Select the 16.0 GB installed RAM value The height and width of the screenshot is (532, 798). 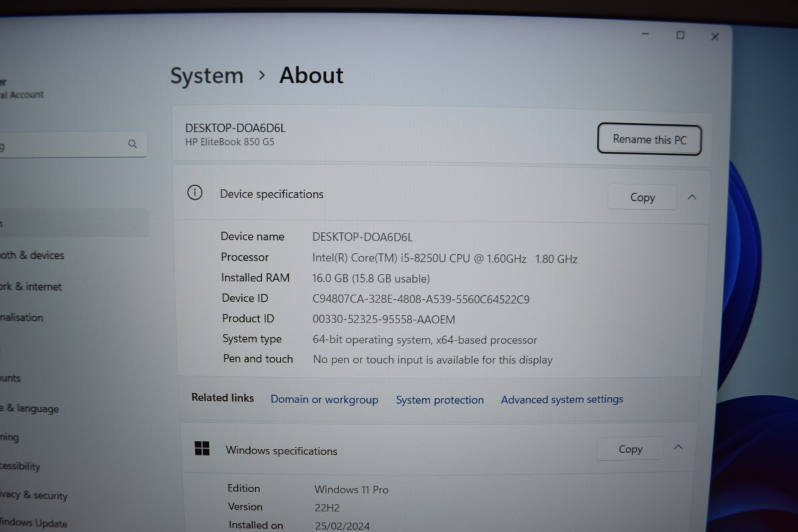371,279
